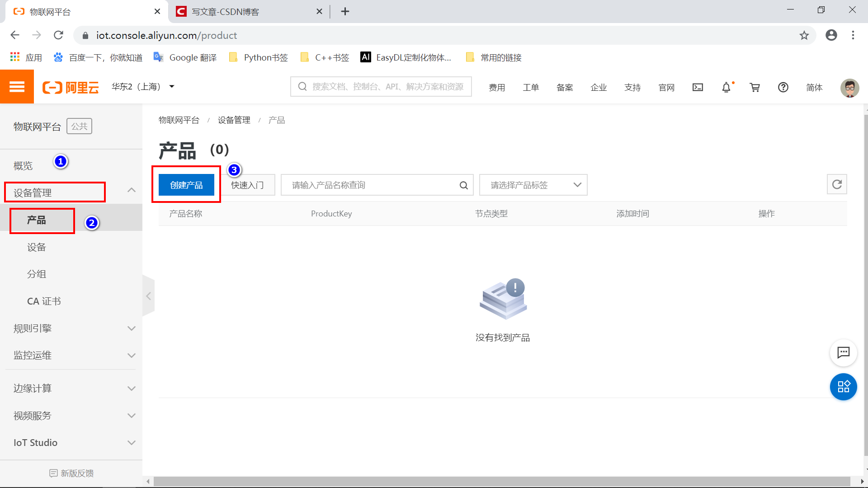Viewport: 868px width, 488px height.
Task: Select CA 证书 in sidebar
Action: [44, 301]
